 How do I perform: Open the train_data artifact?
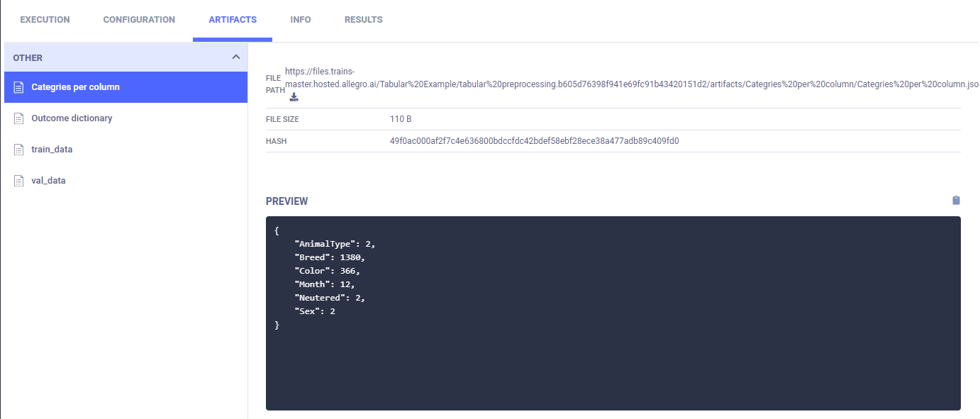[52, 150]
